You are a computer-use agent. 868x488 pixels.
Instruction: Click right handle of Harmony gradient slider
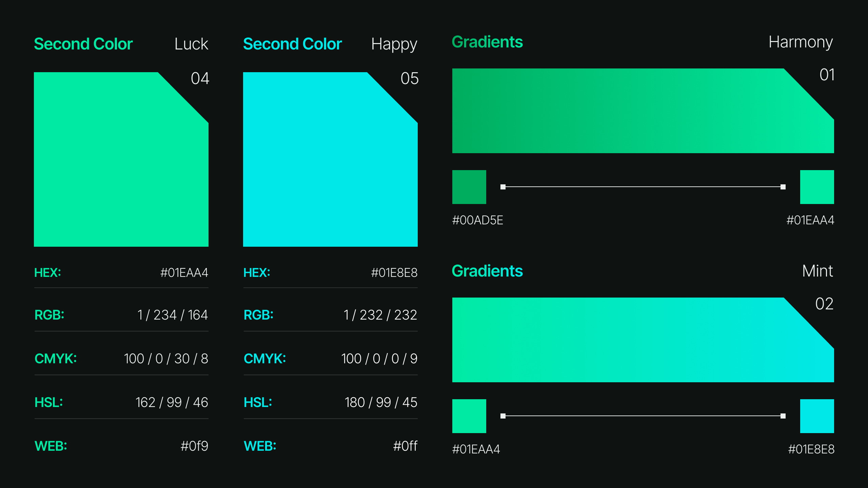pyautogui.click(x=783, y=187)
